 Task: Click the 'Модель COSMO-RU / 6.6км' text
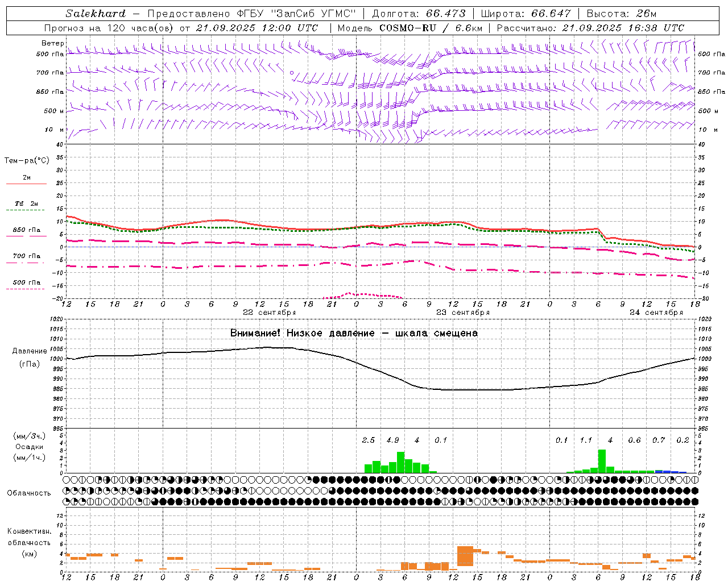tap(409, 28)
